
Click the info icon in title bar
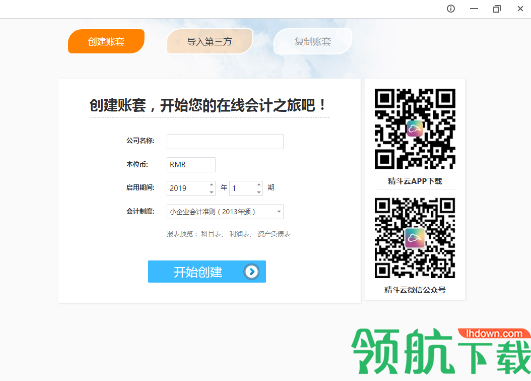point(451,9)
